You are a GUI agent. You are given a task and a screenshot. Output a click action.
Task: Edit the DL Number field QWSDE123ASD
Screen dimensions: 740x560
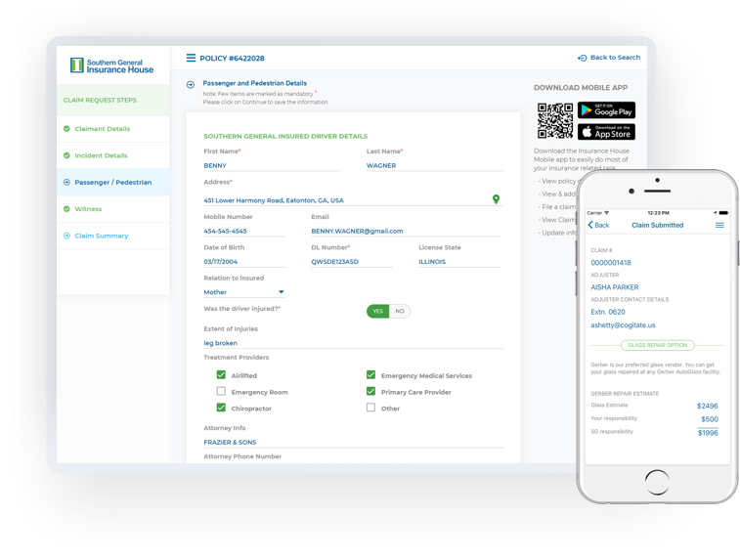click(x=352, y=262)
